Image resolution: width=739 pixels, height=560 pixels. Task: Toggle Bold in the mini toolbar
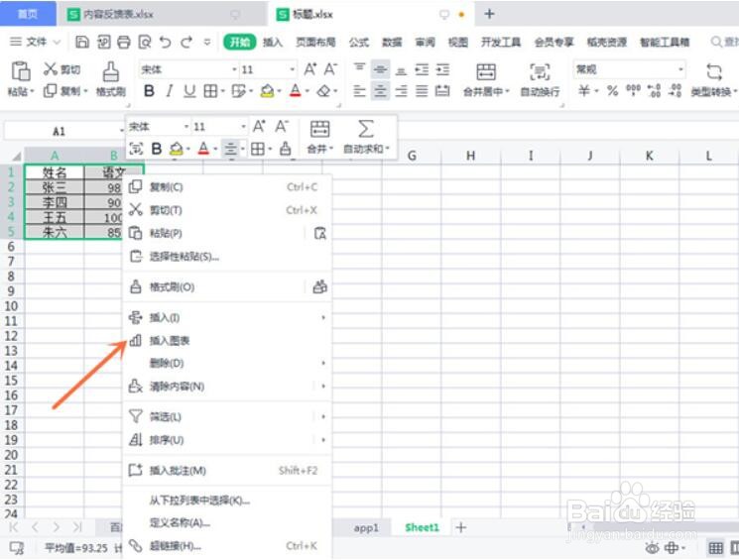(x=157, y=149)
